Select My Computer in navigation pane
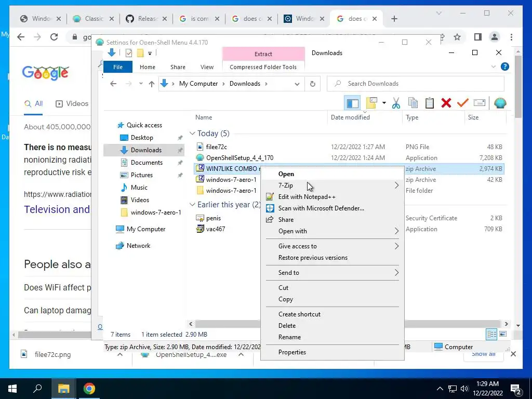Screen dimensions: 532x399 (x=146, y=229)
